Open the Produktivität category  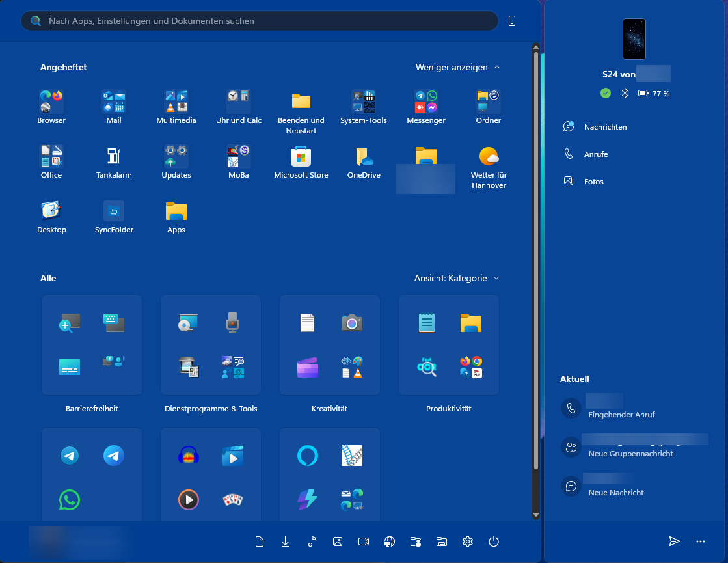448,345
